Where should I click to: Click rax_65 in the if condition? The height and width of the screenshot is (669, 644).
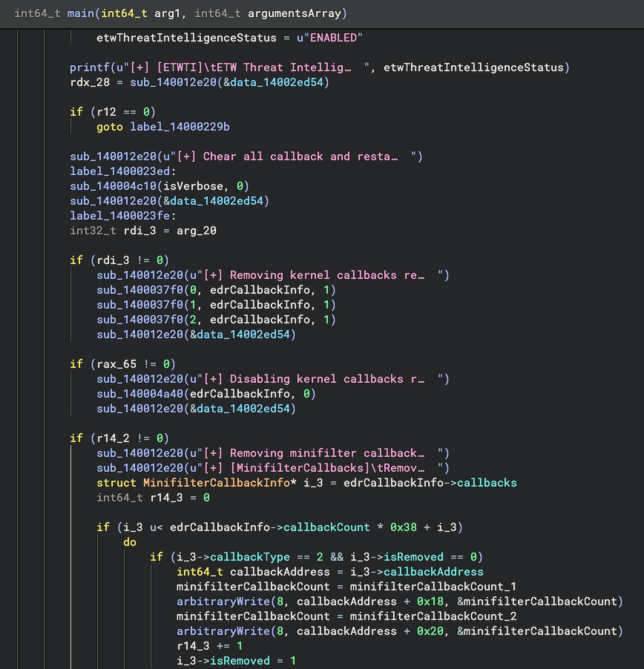(116, 364)
